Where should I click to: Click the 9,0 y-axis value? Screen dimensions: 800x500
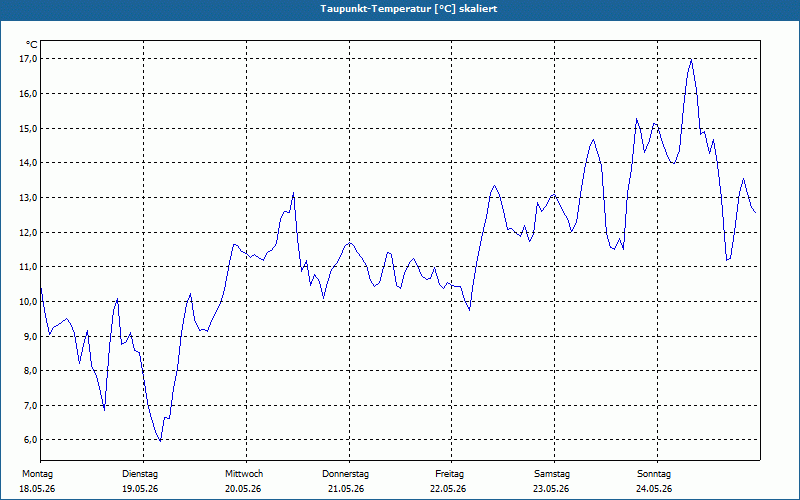[x=30, y=336]
